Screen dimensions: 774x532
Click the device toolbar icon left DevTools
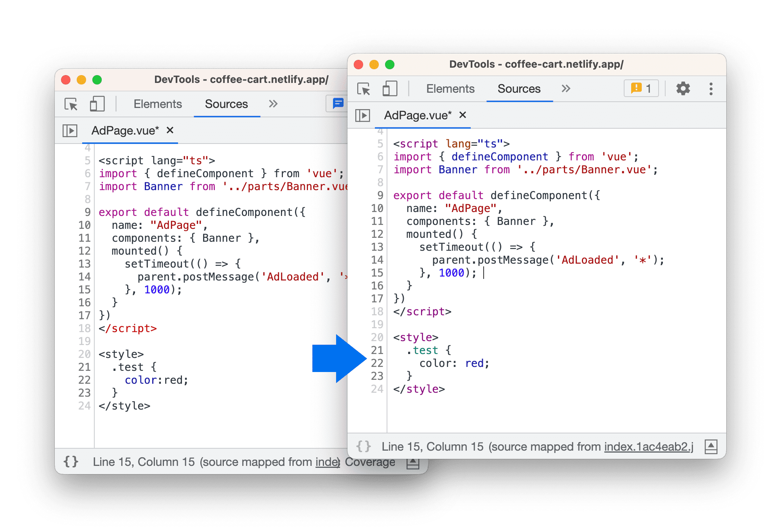click(x=90, y=104)
